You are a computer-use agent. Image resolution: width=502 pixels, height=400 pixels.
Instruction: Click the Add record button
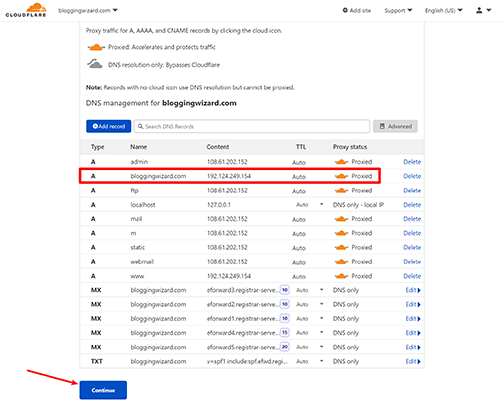[108, 126]
